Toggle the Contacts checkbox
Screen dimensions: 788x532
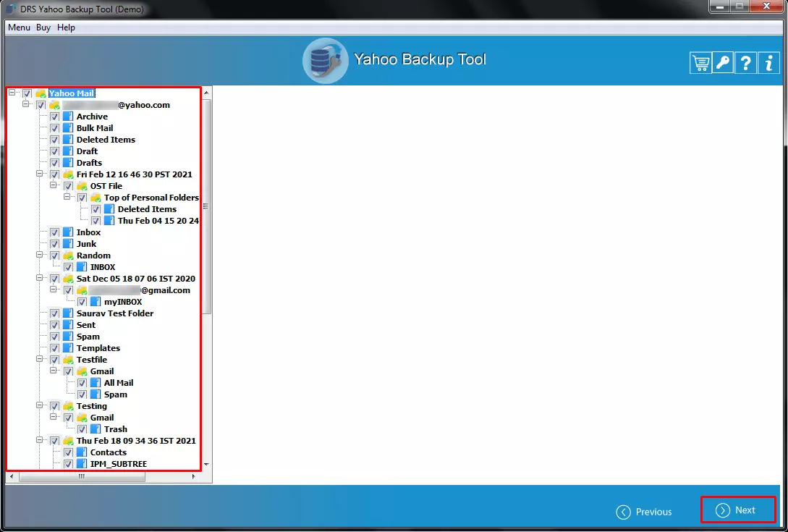click(68, 452)
